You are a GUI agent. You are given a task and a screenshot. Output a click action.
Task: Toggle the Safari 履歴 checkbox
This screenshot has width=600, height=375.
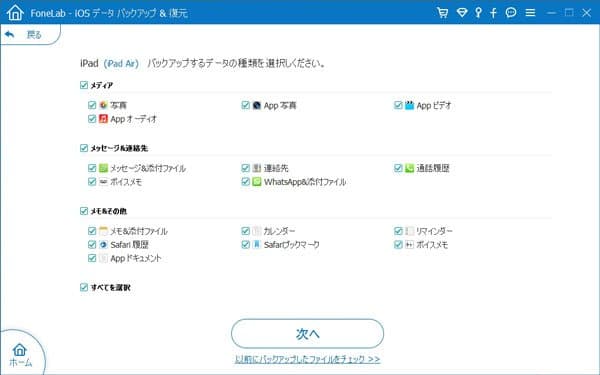(x=92, y=244)
